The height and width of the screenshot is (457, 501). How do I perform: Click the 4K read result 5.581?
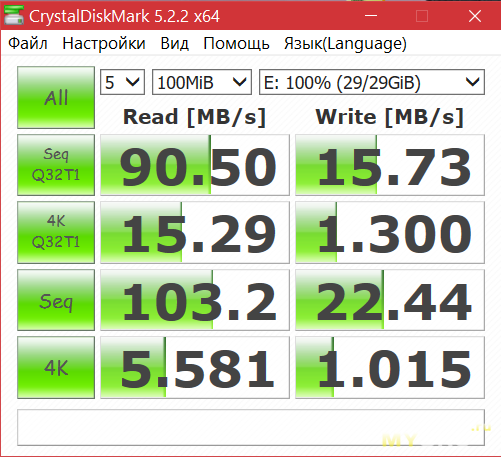195,367
